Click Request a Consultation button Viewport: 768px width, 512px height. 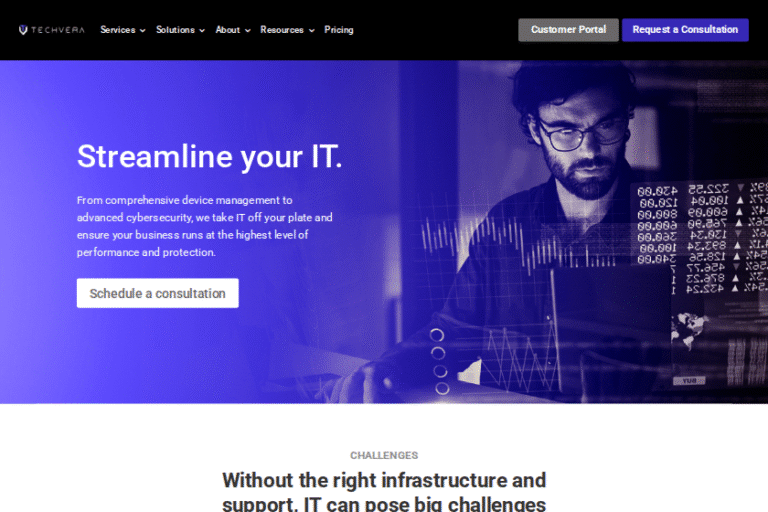click(x=685, y=30)
